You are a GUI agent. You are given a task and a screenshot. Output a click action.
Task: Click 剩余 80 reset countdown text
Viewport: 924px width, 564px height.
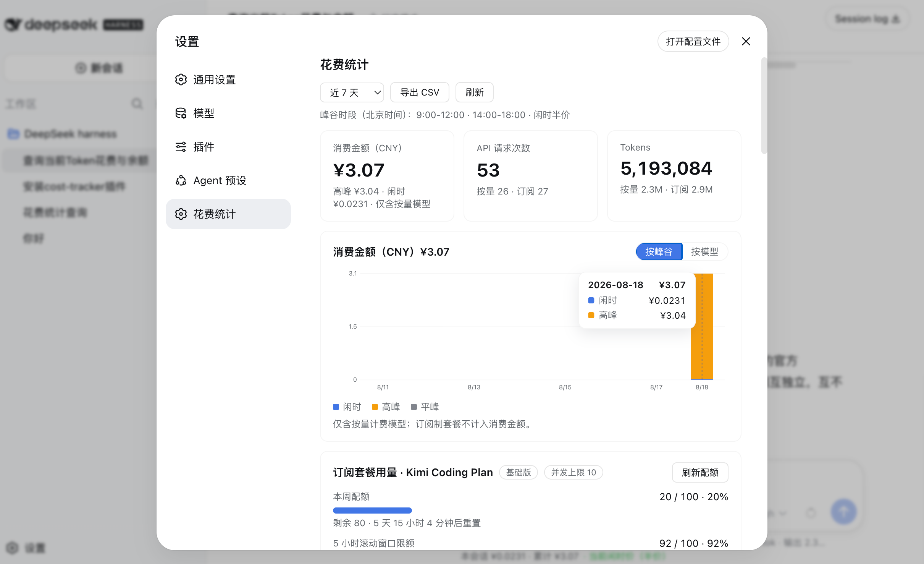pyautogui.click(x=407, y=523)
